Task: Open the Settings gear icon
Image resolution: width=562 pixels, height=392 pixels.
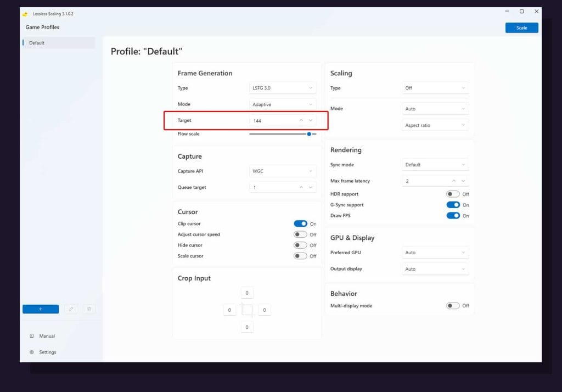Action: click(x=31, y=352)
